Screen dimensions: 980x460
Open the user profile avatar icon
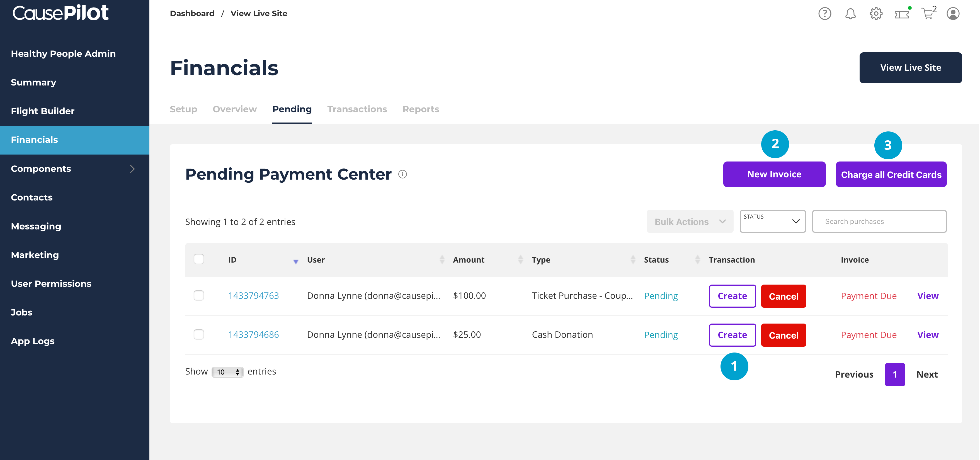pos(953,14)
